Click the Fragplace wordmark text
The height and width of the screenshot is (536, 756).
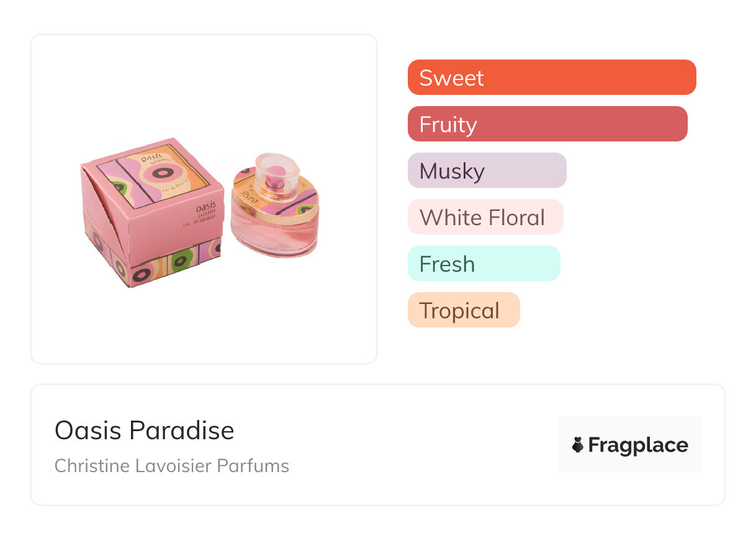638,445
